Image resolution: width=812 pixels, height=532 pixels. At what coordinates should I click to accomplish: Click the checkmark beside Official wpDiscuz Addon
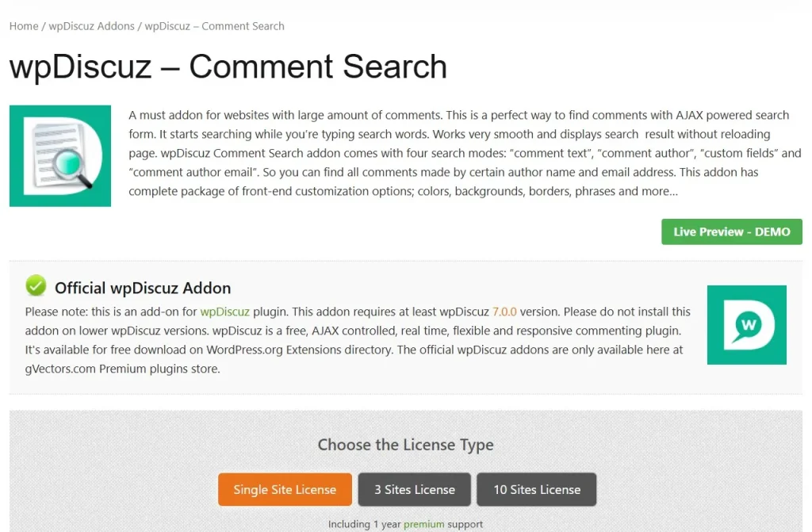pos(35,285)
